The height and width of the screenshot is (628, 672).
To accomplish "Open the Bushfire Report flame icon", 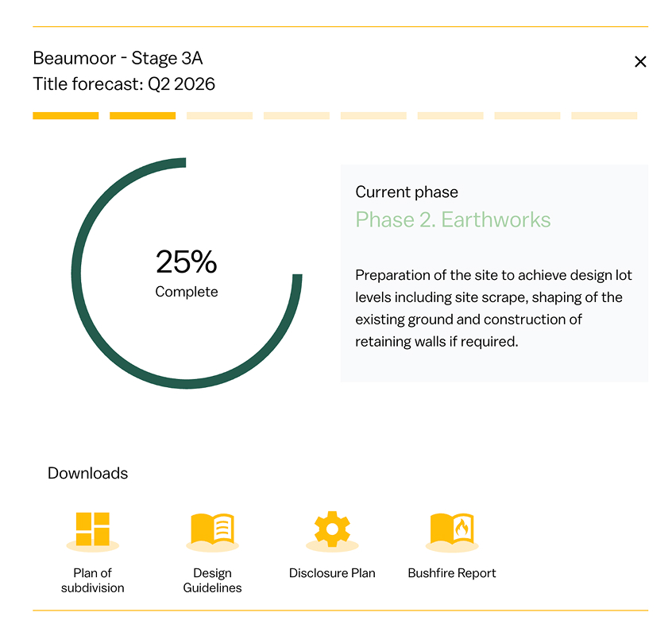I will tap(452, 530).
